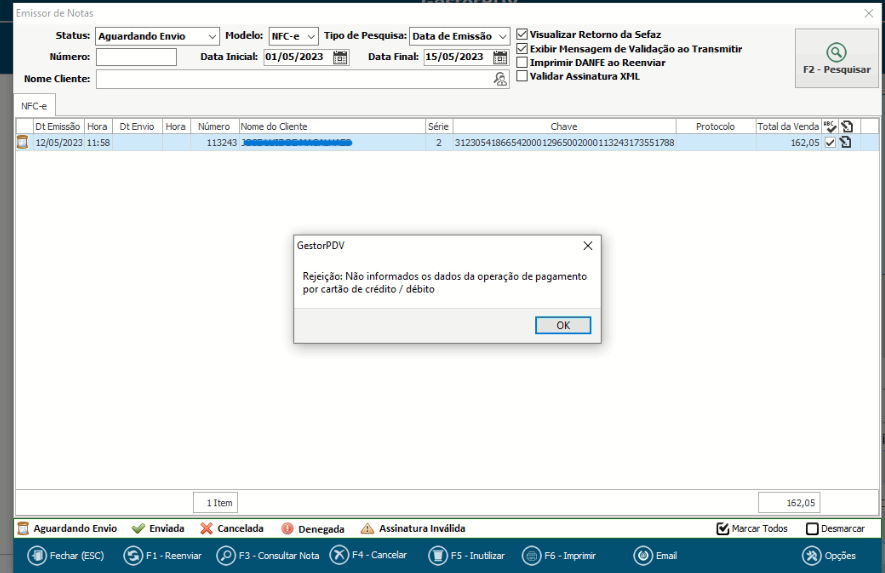Screen dimensions: 885x573
Task: Open calendar picker for Data Inicial
Action: [340, 57]
